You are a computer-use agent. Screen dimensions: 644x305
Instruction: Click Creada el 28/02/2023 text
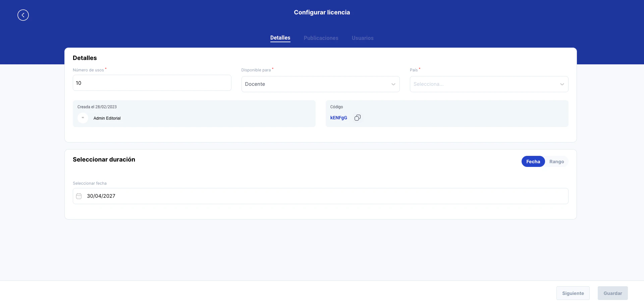97,107
